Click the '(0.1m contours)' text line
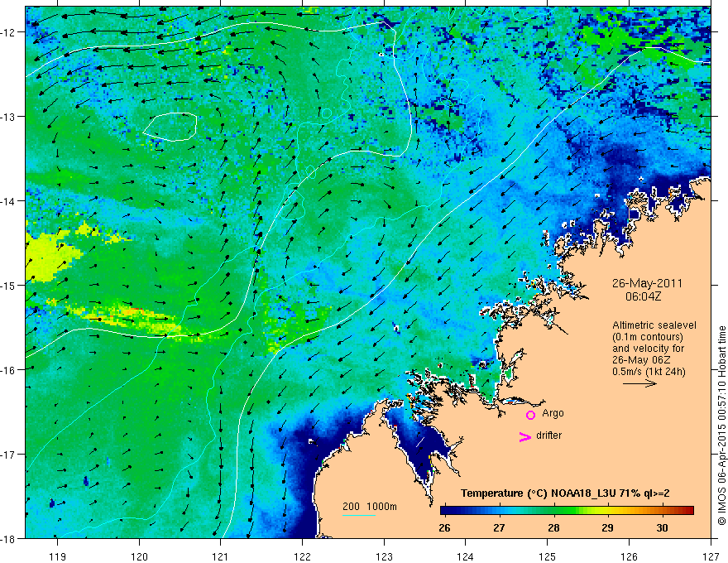 pyautogui.click(x=648, y=337)
